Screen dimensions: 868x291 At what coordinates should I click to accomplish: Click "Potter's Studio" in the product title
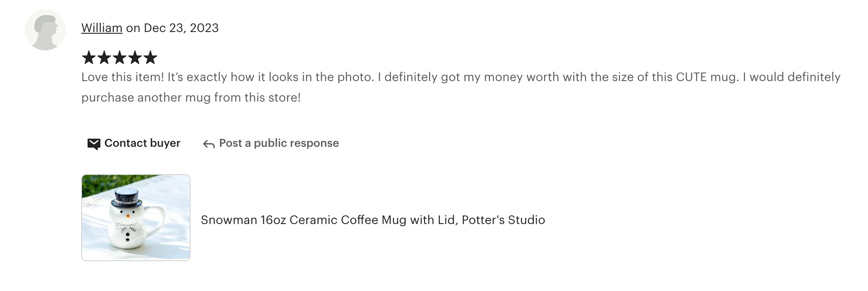pos(503,220)
